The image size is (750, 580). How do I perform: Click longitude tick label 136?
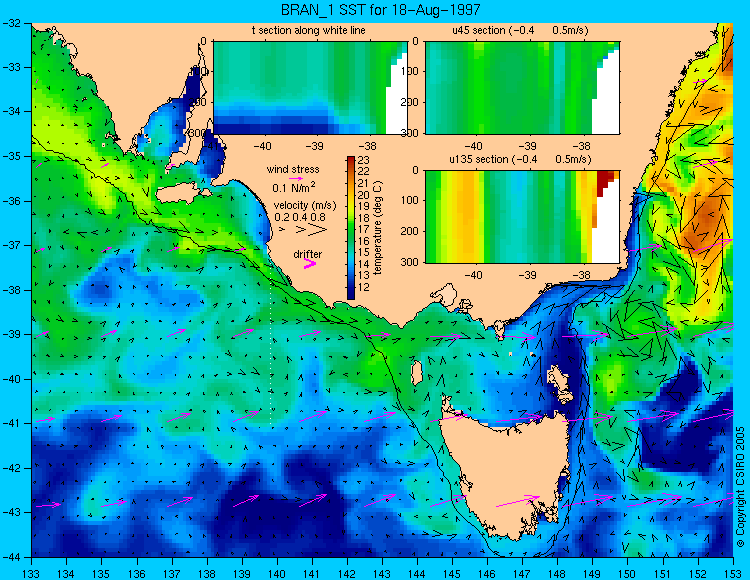click(x=136, y=573)
